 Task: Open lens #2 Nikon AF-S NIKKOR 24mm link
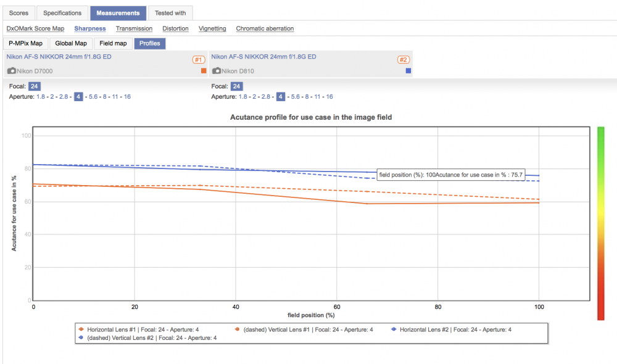click(x=263, y=57)
